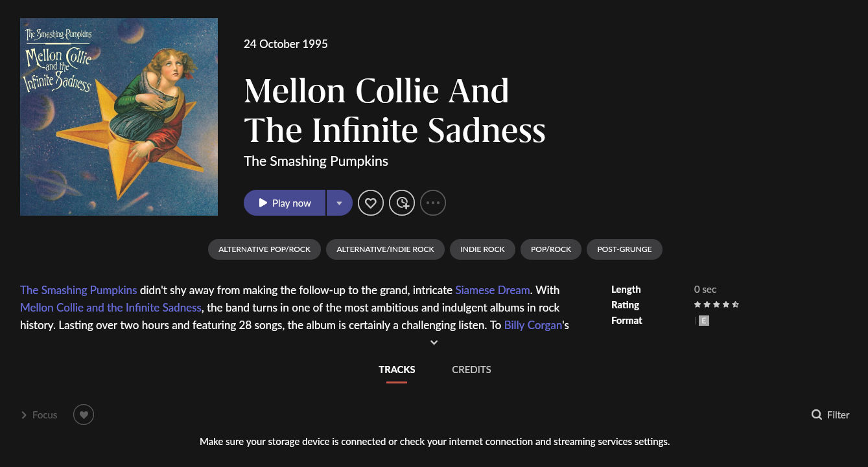The height and width of the screenshot is (467, 868).
Task: Select the TRACKS tab
Action: (397, 369)
